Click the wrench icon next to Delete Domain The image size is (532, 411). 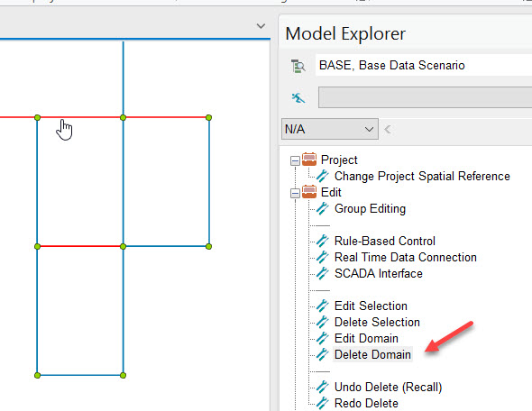pos(322,354)
